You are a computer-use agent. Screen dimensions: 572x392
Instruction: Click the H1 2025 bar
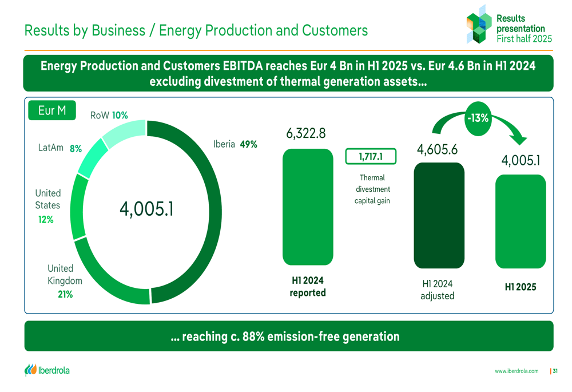click(521, 221)
